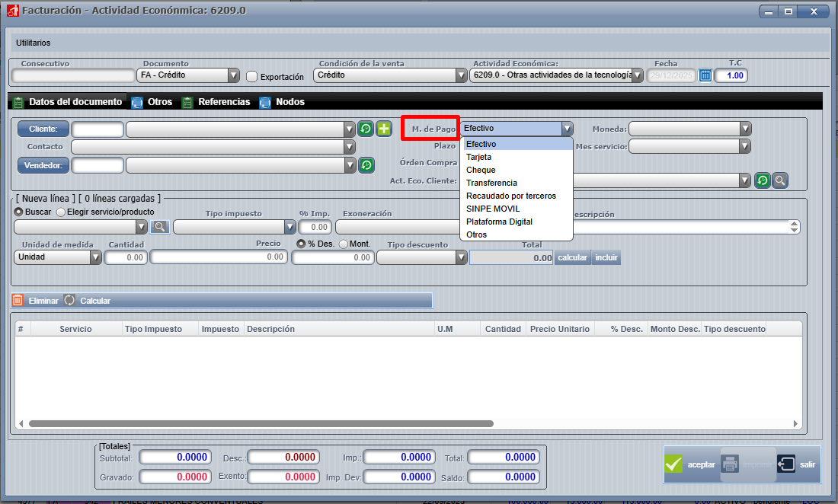Click the Cantidad input field
The height and width of the screenshot is (504, 838).
tap(126, 257)
